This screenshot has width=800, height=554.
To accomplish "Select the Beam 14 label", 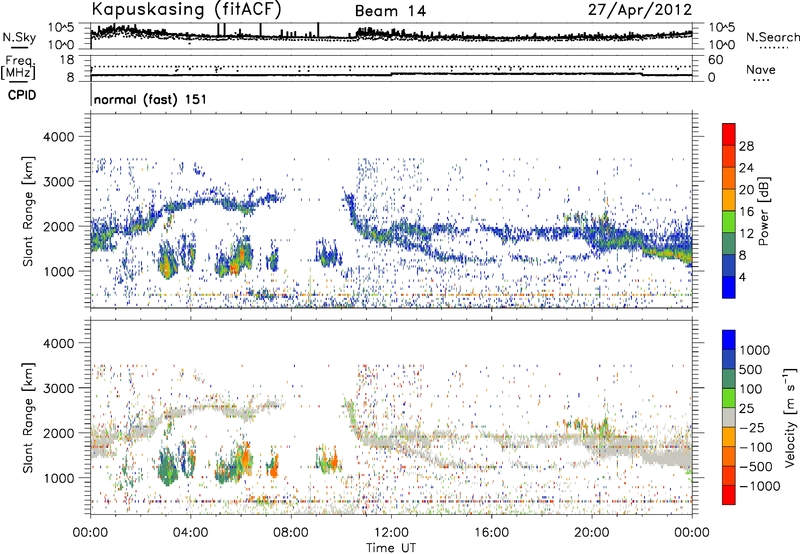I will tap(390, 11).
